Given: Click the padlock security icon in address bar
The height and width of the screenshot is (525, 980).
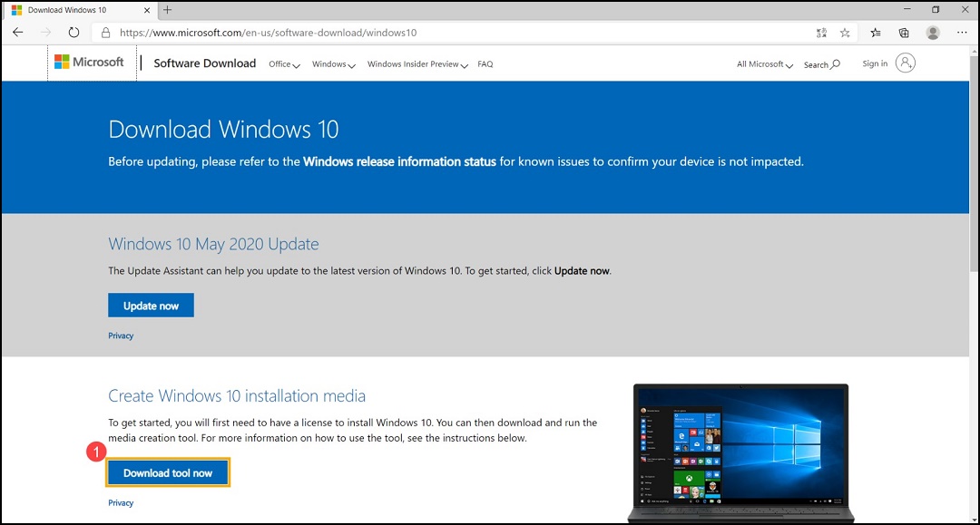Looking at the screenshot, I should 104,32.
